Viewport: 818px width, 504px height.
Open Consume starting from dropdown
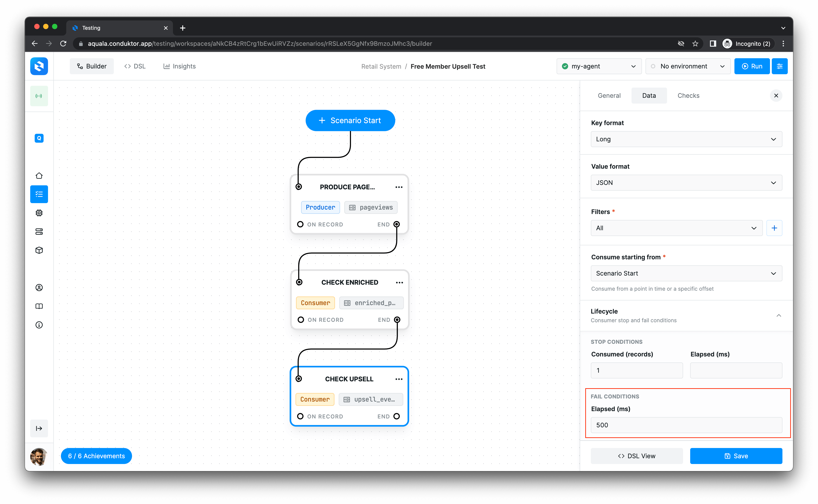click(686, 273)
